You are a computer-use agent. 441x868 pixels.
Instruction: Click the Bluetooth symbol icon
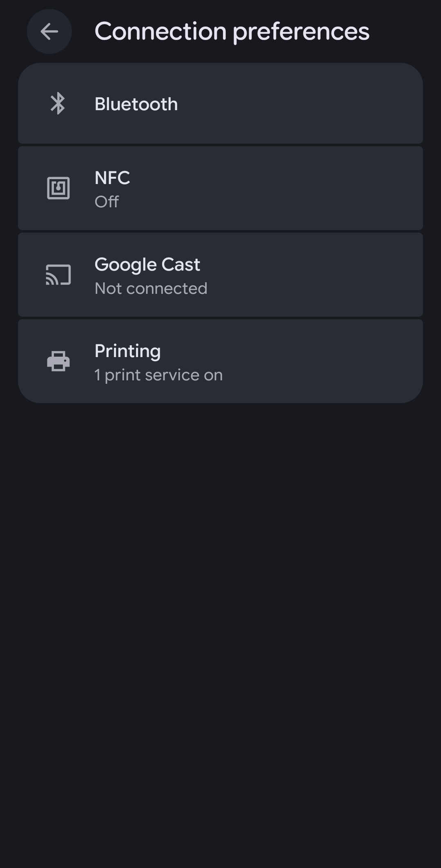click(x=58, y=104)
